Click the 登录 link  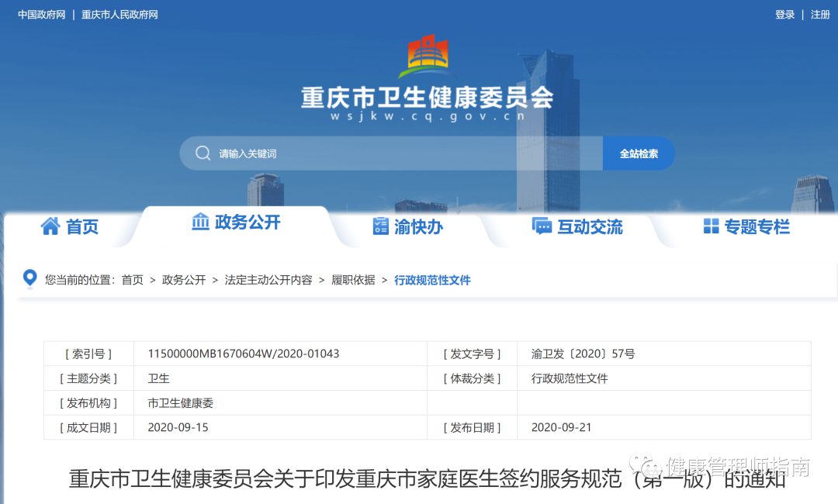click(x=784, y=15)
